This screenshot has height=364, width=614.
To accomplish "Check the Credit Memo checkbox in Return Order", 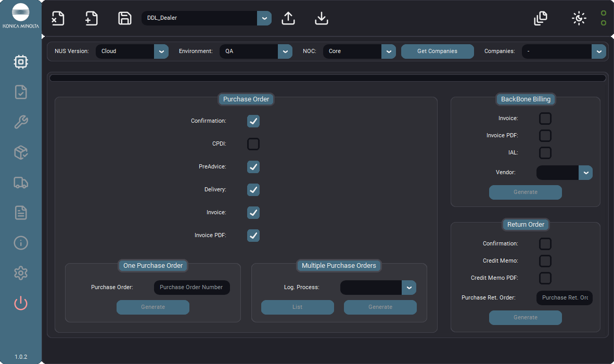I will tap(545, 261).
